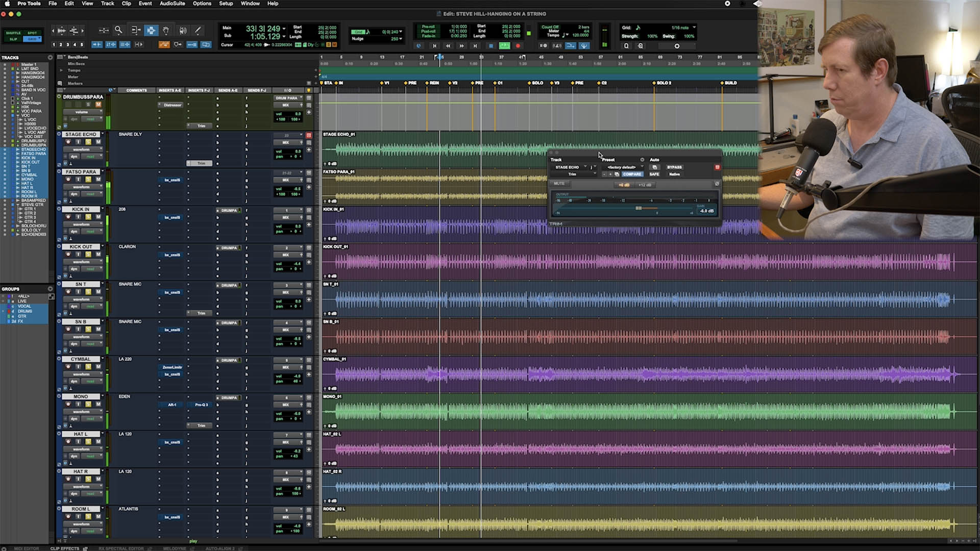
Task: Open STAGE ECHO track view waveform selector
Action: click(x=83, y=149)
